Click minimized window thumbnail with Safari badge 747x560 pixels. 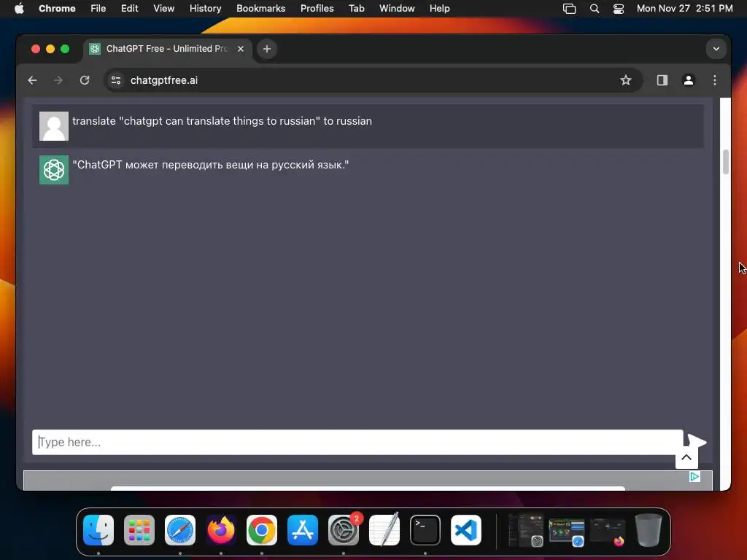tap(566, 532)
